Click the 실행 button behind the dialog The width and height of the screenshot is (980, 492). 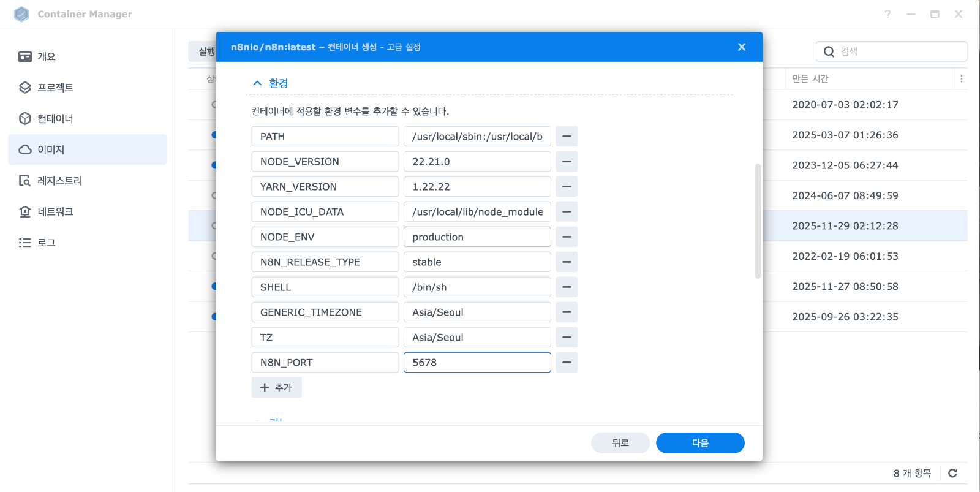tap(203, 51)
